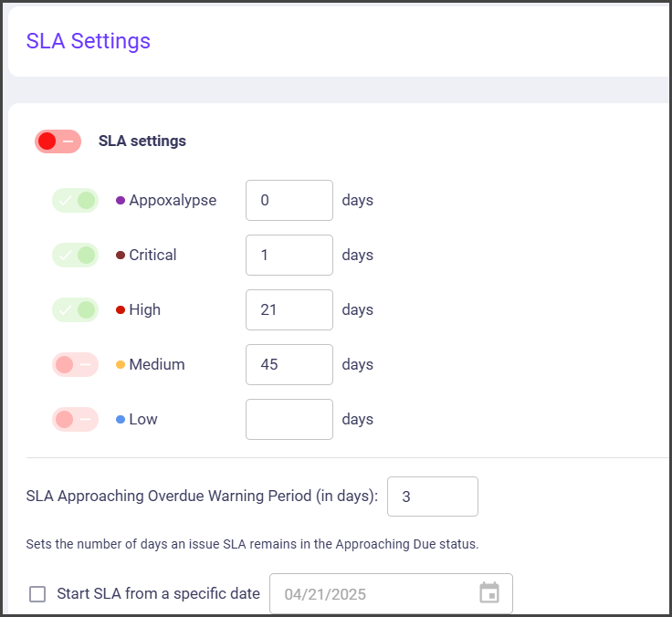Click the empty Low days field
This screenshot has width=672, height=617.
289,420
